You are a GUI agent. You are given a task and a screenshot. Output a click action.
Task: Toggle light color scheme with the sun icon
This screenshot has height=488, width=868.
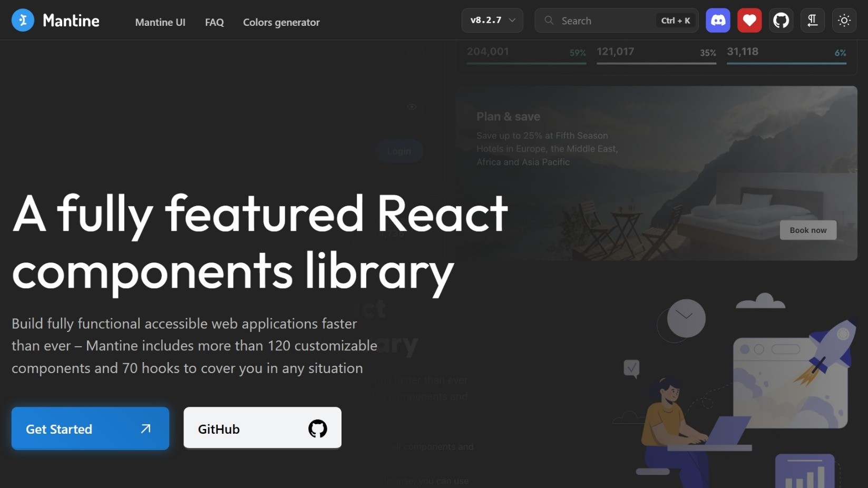click(x=844, y=21)
